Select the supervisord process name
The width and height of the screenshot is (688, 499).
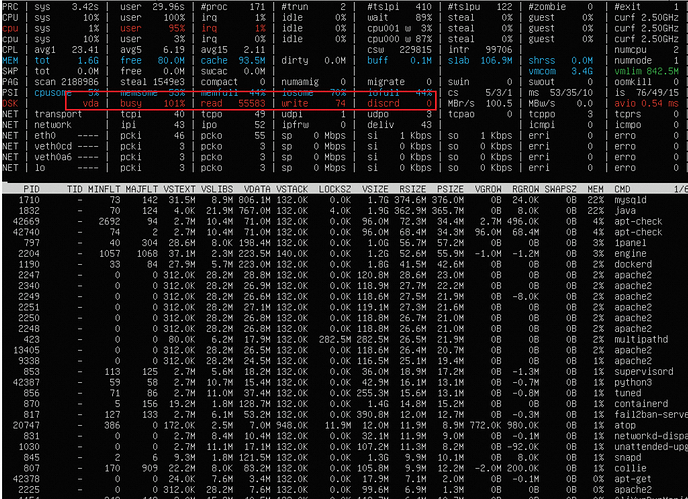coord(644,371)
